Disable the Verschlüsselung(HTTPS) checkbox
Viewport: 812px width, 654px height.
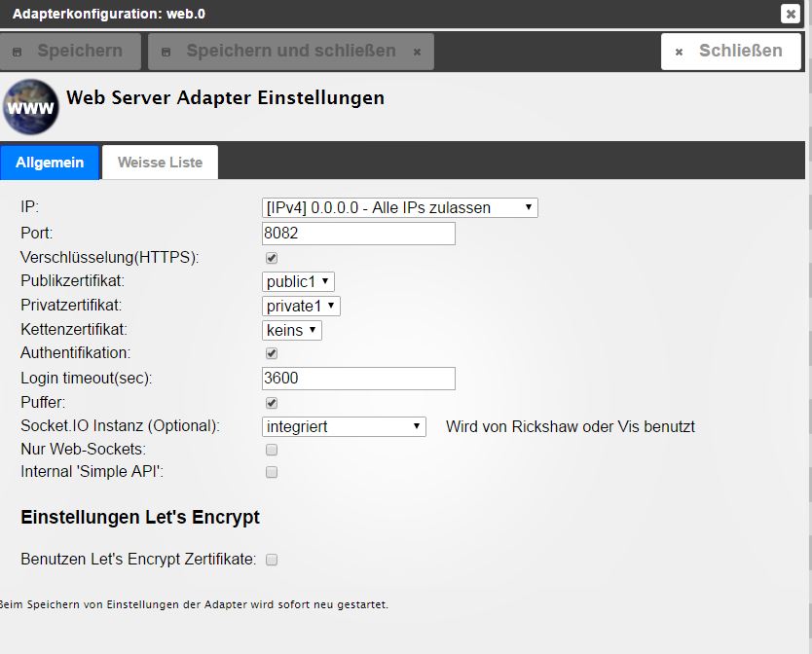(x=272, y=258)
